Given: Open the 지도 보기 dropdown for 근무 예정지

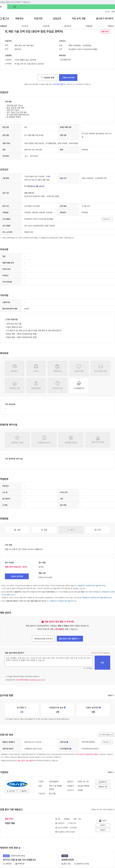Looking at the screenshot, I should point(107,219).
